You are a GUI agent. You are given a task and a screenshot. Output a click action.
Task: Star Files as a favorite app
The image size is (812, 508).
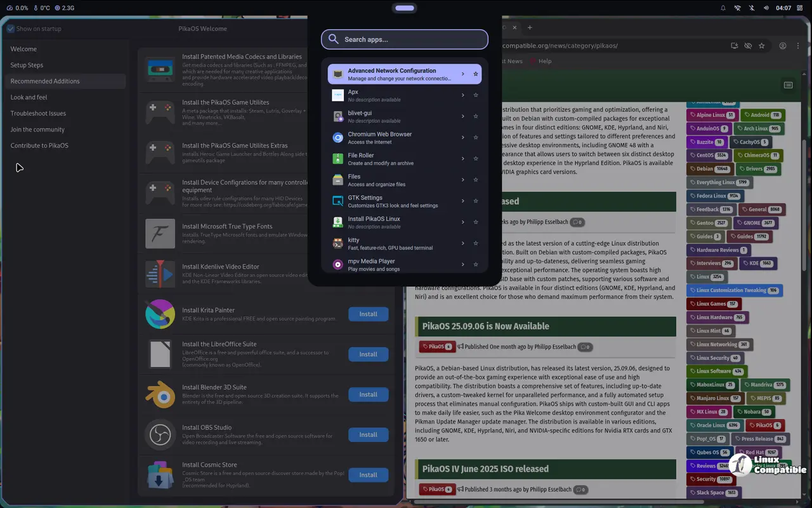[x=476, y=179]
